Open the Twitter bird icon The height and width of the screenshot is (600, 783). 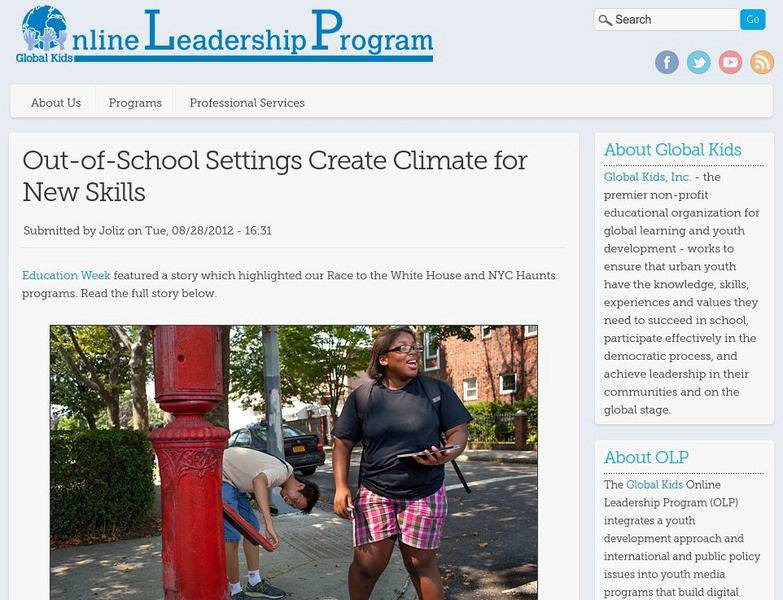coord(699,62)
